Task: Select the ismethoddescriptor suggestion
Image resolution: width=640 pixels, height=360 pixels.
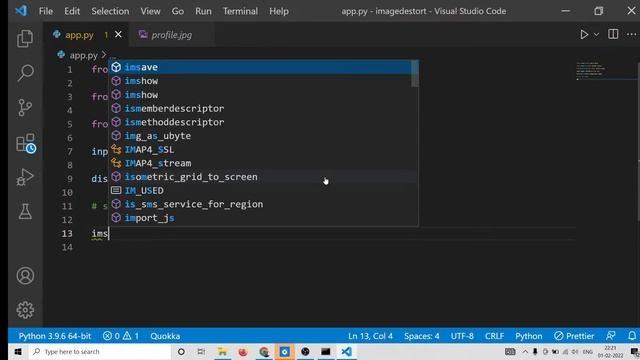Action: 260,122
